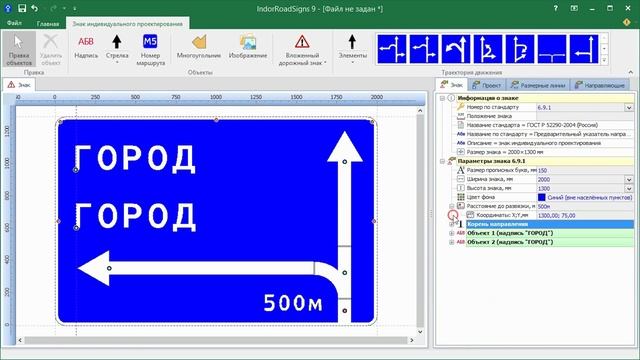640x360 pixels.
Task: Switch to the Главная ribbon tab
Action: (x=48, y=24)
